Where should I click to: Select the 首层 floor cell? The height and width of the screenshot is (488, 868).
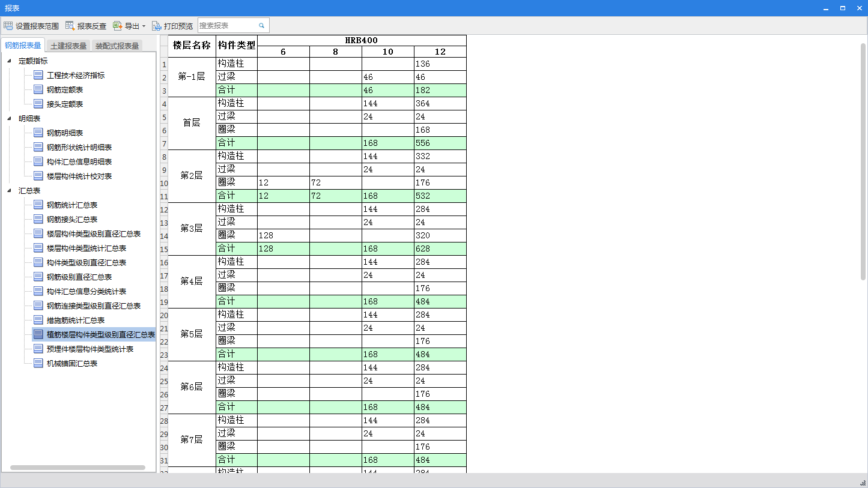192,123
